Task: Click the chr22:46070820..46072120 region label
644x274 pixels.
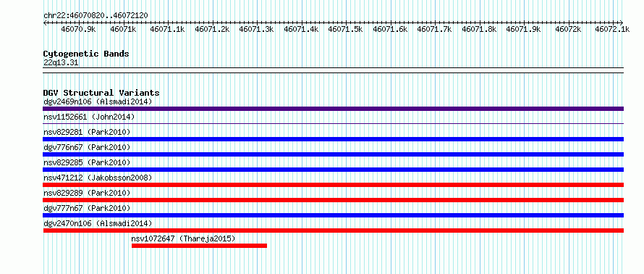Action: tap(96, 16)
